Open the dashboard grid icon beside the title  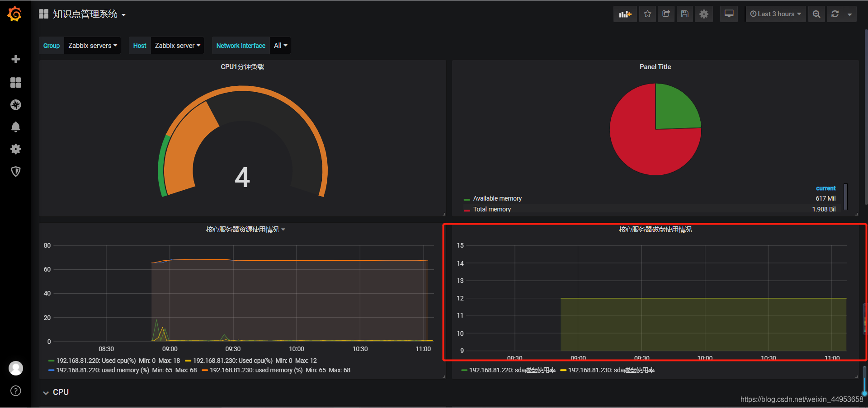click(43, 14)
